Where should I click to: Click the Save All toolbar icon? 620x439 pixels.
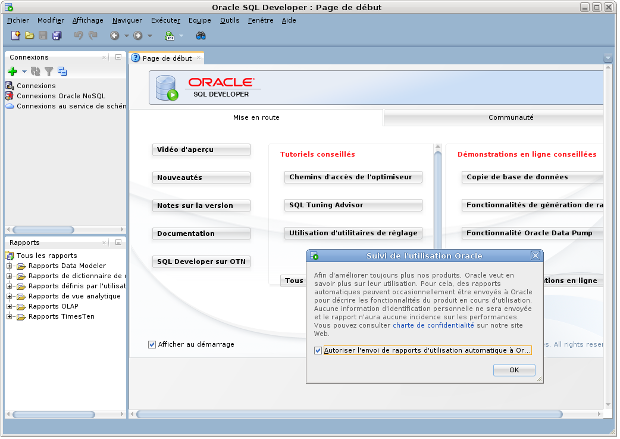coord(57,36)
